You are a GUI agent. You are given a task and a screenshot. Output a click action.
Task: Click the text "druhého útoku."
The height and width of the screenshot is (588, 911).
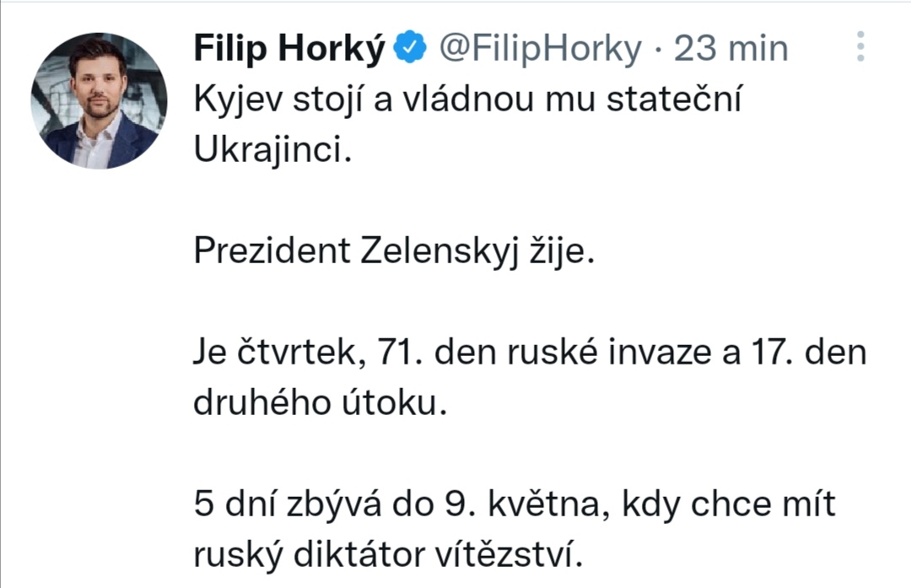(318, 403)
